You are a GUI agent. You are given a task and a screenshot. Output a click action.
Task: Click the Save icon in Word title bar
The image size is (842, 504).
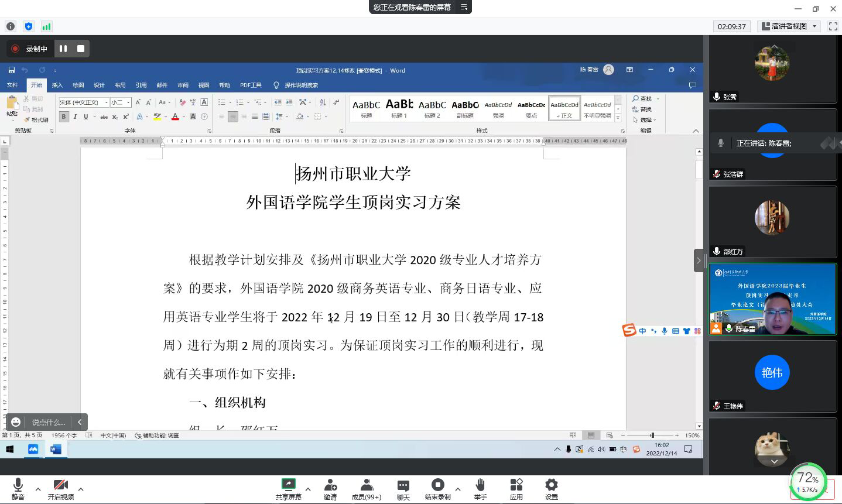11,70
